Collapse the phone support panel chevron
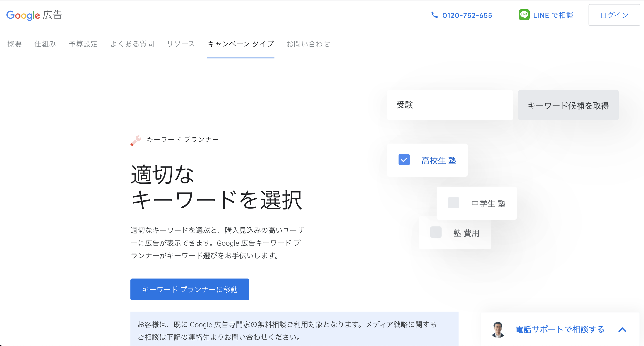 tap(622, 330)
